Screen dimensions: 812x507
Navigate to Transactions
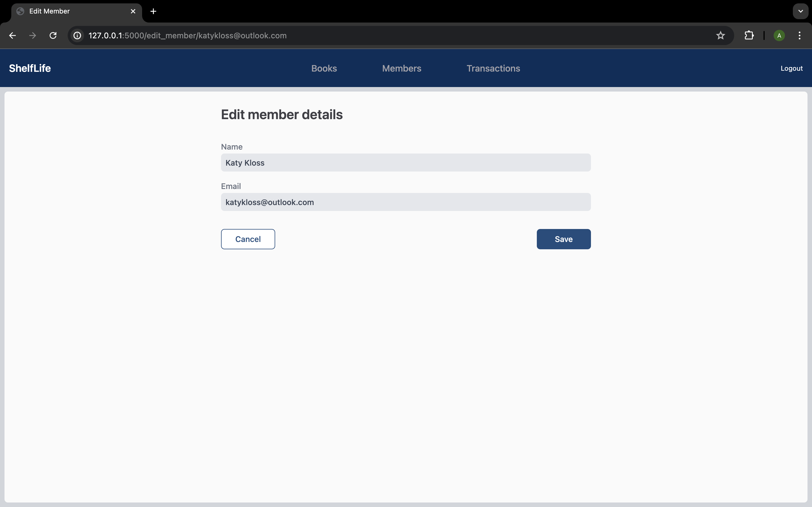493,68
